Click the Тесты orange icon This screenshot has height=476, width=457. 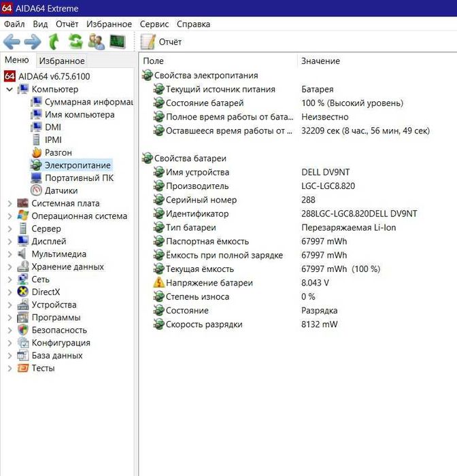[22, 368]
